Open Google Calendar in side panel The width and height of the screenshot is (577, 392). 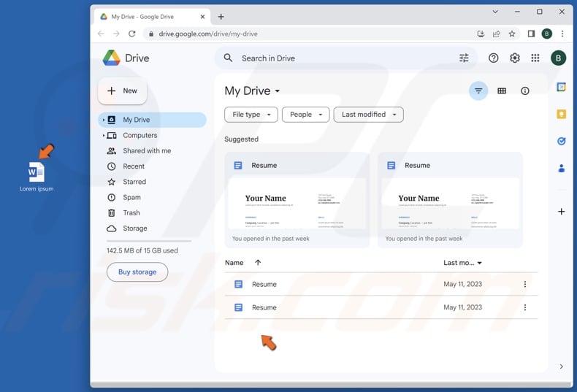pyautogui.click(x=561, y=87)
